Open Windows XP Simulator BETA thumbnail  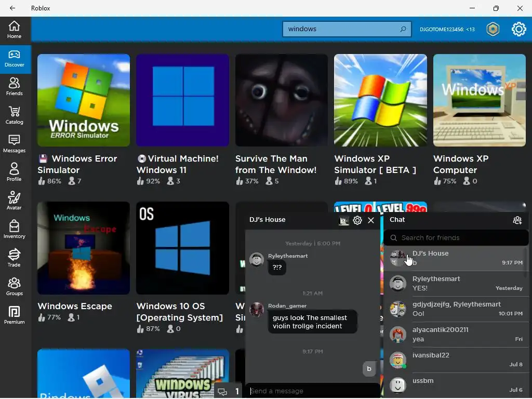point(380,100)
